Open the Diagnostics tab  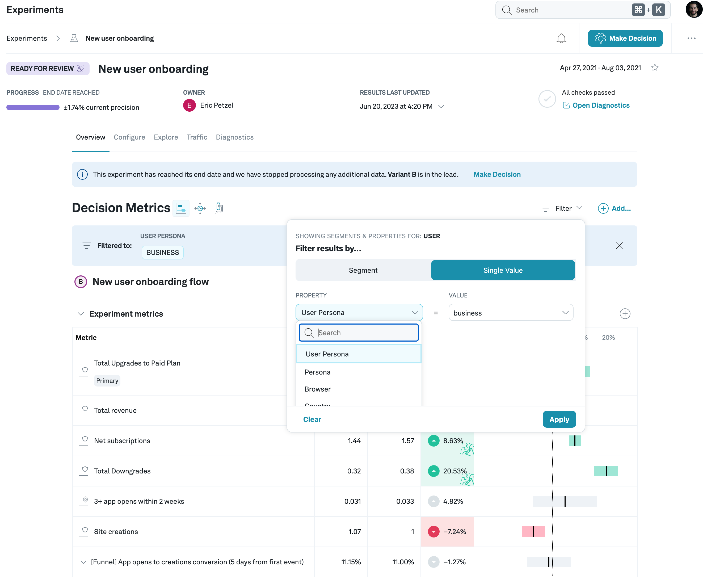[234, 137]
